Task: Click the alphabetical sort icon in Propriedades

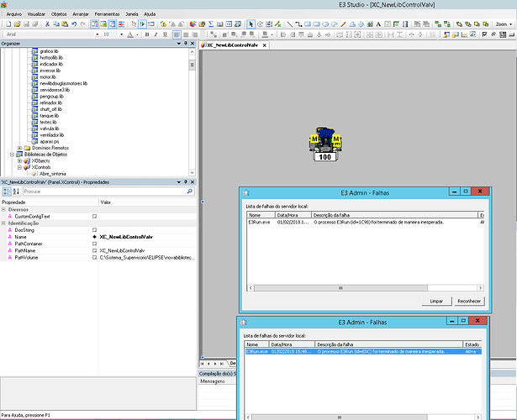Action: (x=16, y=192)
